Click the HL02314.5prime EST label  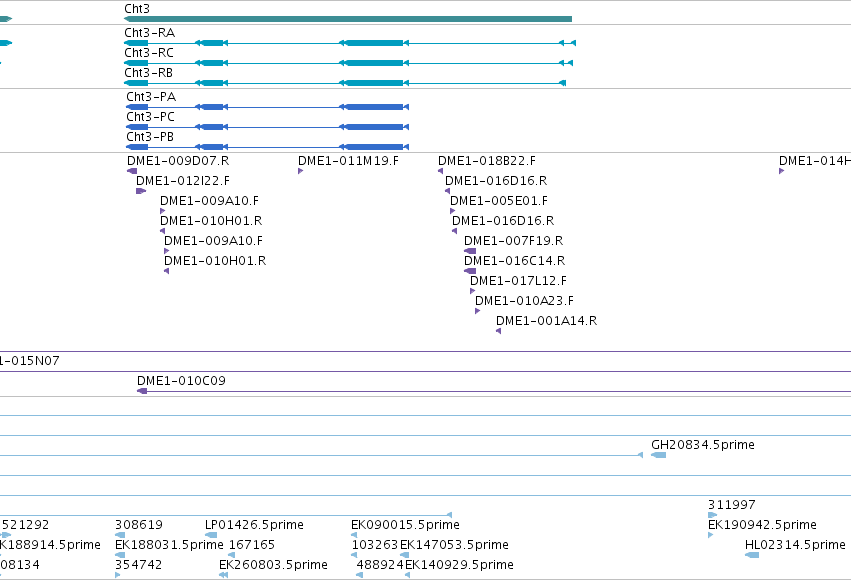coord(796,545)
